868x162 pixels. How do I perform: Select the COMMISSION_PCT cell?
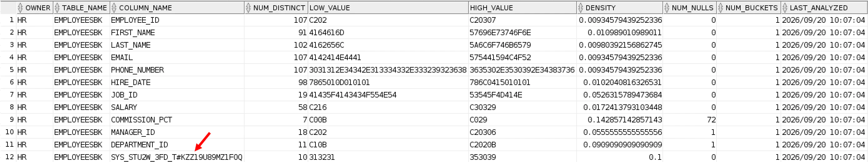coord(177,120)
